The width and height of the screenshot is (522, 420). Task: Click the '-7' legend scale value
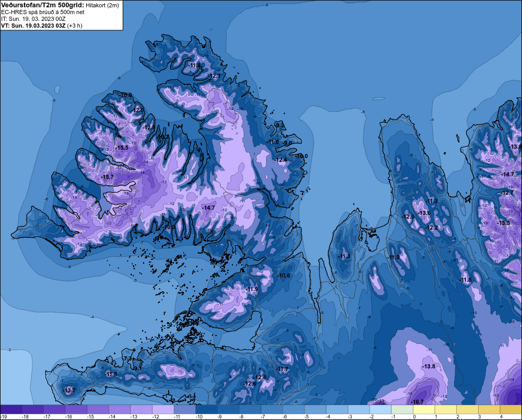click(263, 417)
